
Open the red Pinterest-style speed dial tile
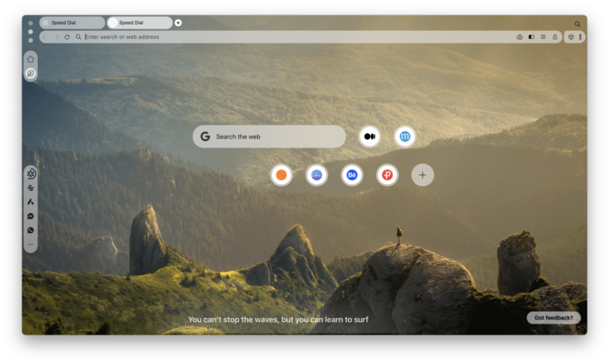click(387, 174)
